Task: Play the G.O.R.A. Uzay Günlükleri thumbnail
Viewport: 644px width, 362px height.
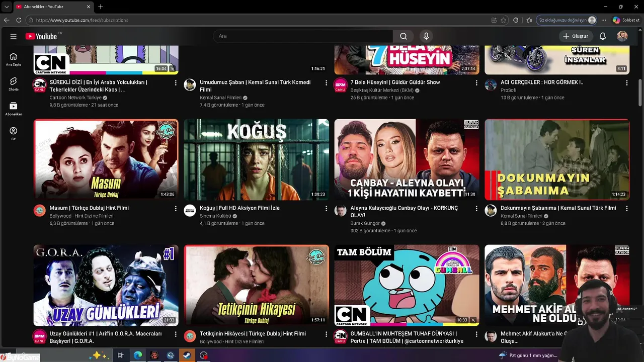Action: [x=106, y=285]
